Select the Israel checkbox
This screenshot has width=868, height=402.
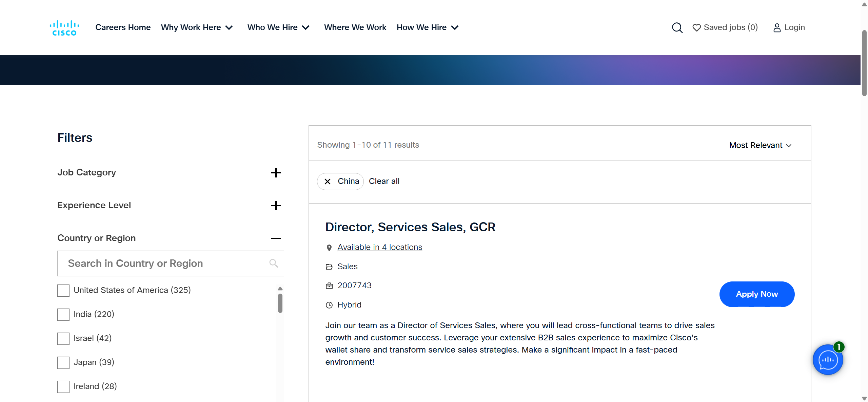[x=63, y=338]
